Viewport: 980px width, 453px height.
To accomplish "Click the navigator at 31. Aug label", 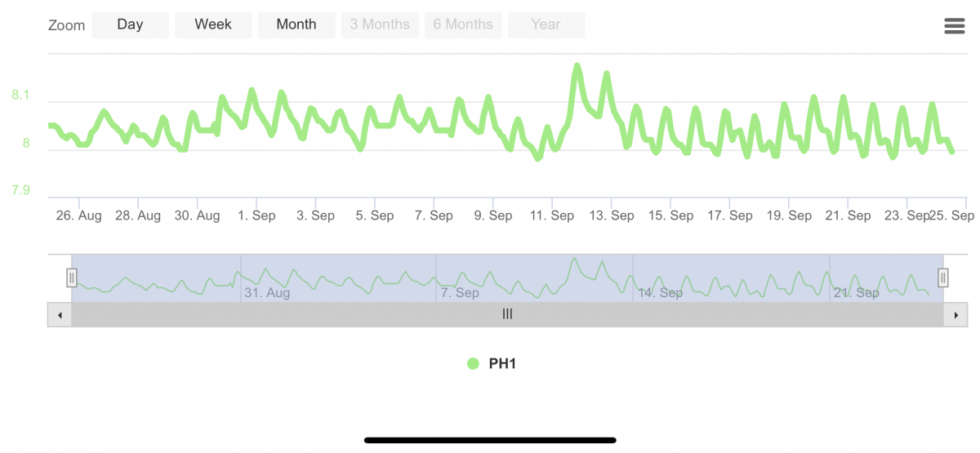I will click(x=267, y=292).
